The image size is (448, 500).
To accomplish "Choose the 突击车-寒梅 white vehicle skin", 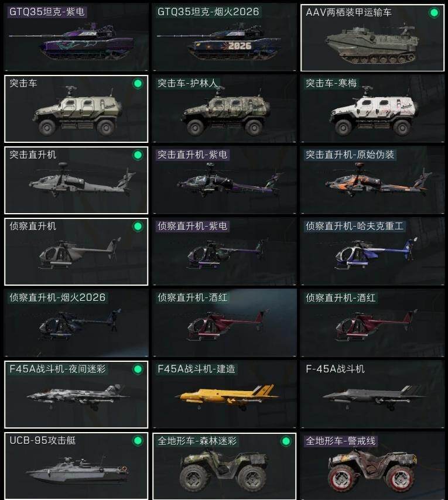I will (372, 109).
